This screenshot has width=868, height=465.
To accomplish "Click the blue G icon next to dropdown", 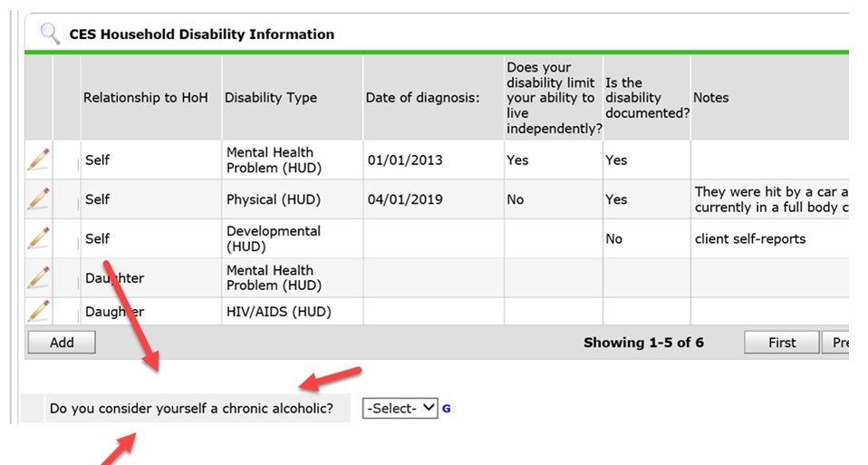I will click(x=447, y=409).
